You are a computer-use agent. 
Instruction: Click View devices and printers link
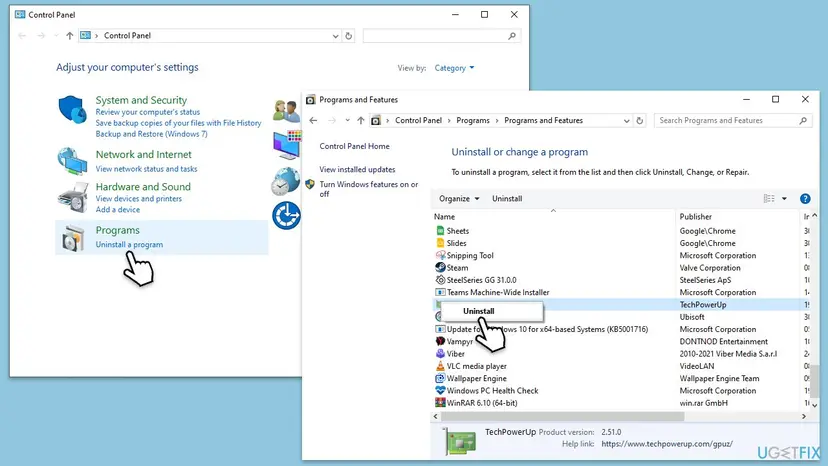tap(138, 199)
